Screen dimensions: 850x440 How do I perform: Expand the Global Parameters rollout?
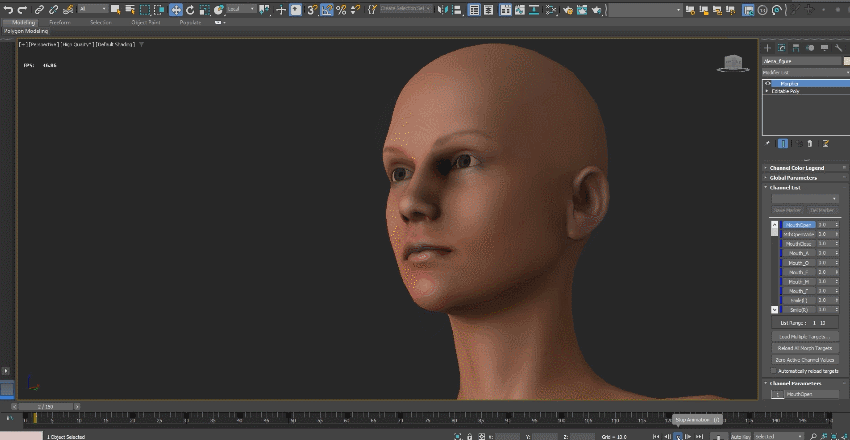797,178
